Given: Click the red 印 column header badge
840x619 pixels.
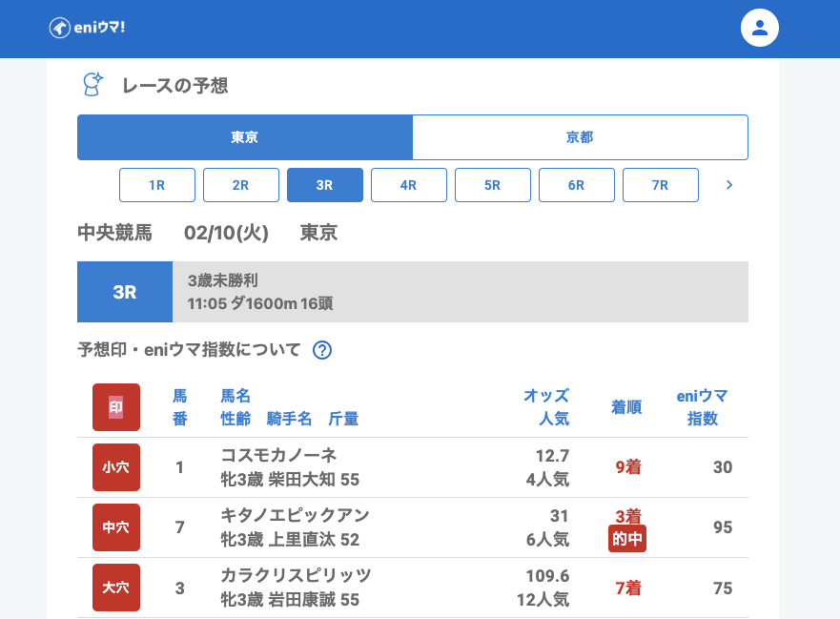Looking at the screenshot, I should tap(116, 407).
